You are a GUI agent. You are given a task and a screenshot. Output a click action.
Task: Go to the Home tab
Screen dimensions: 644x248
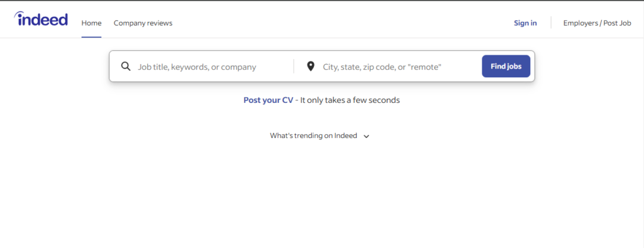[91, 23]
